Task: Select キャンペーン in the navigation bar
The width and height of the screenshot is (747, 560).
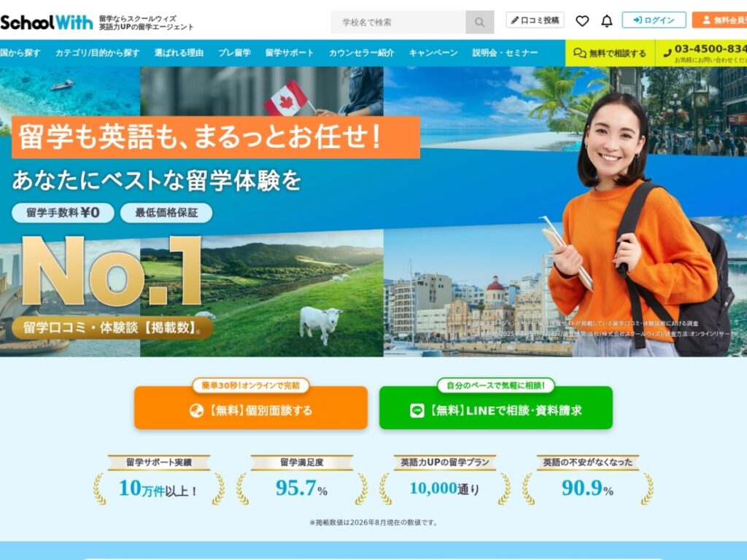Action: tap(433, 52)
